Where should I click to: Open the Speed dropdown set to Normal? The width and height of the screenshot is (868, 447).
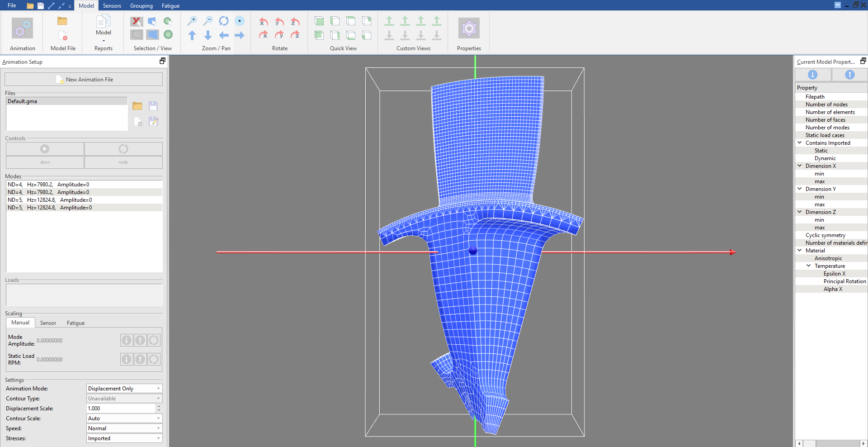click(x=124, y=428)
